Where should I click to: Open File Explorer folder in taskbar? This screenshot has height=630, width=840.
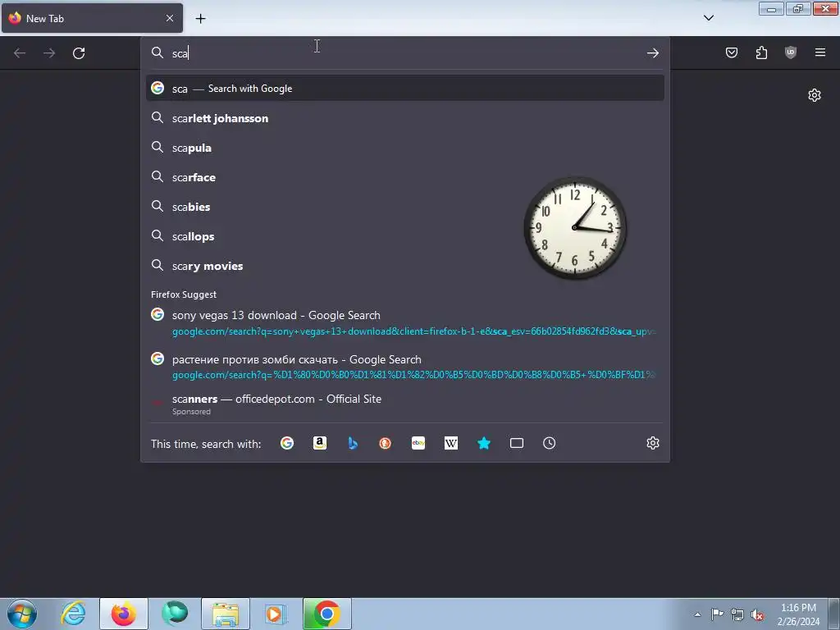pos(226,614)
